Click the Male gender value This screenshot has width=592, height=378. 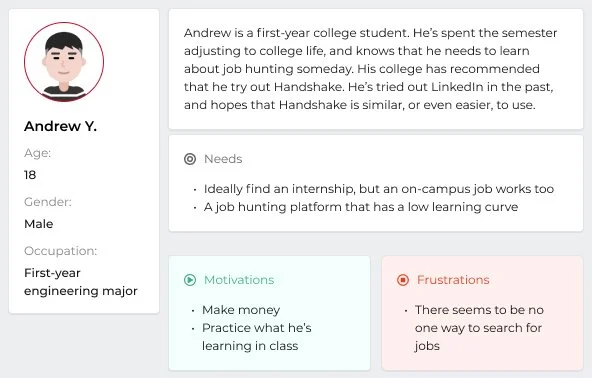[39, 224]
